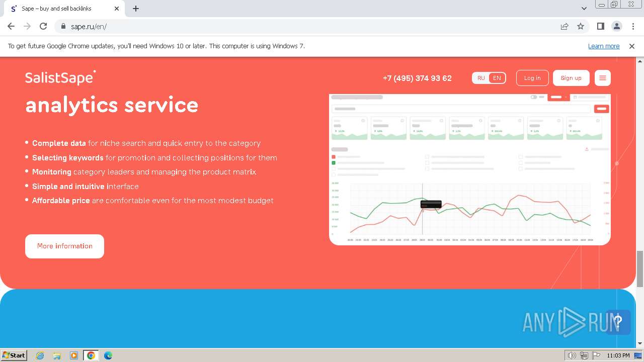Click the help question mark widget
The height and width of the screenshot is (362, 644).
pos(618,321)
